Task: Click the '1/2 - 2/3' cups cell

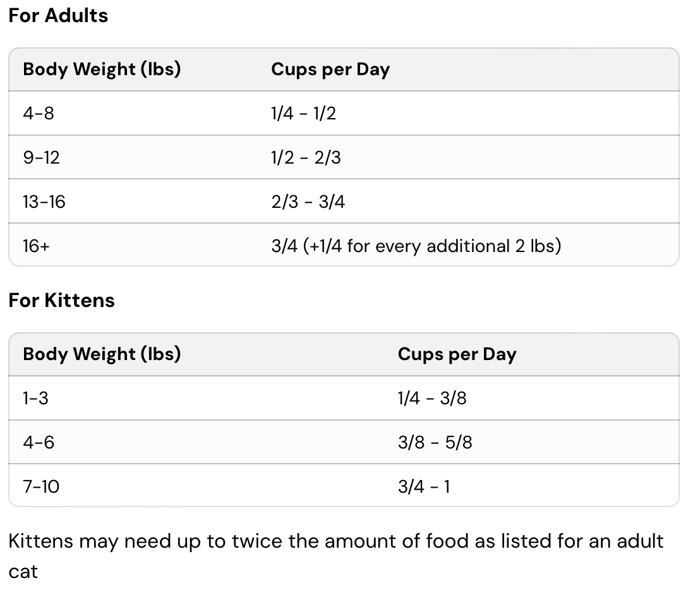Action: (x=306, y=157)
